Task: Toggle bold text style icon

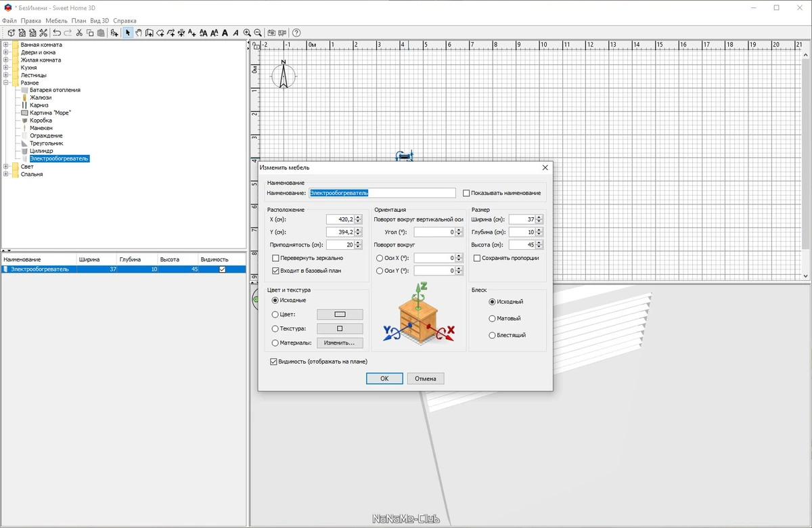Action: (225, 32)
